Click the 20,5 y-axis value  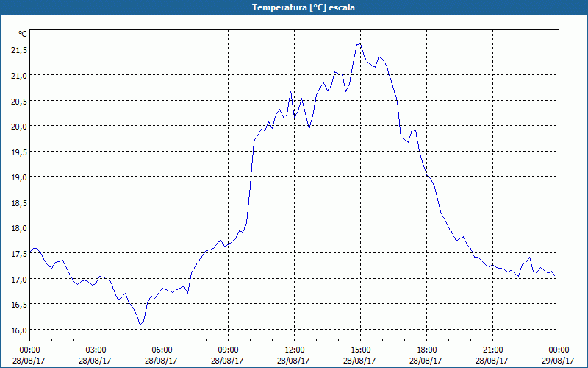click(x=19, y=101)
